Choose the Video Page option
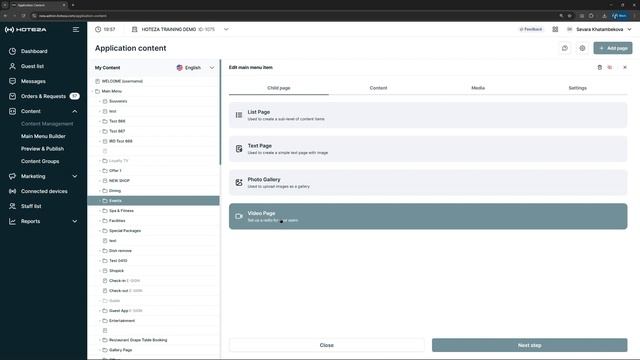The height and width of the screenshot is (360, 640). [x=428, y=216]
